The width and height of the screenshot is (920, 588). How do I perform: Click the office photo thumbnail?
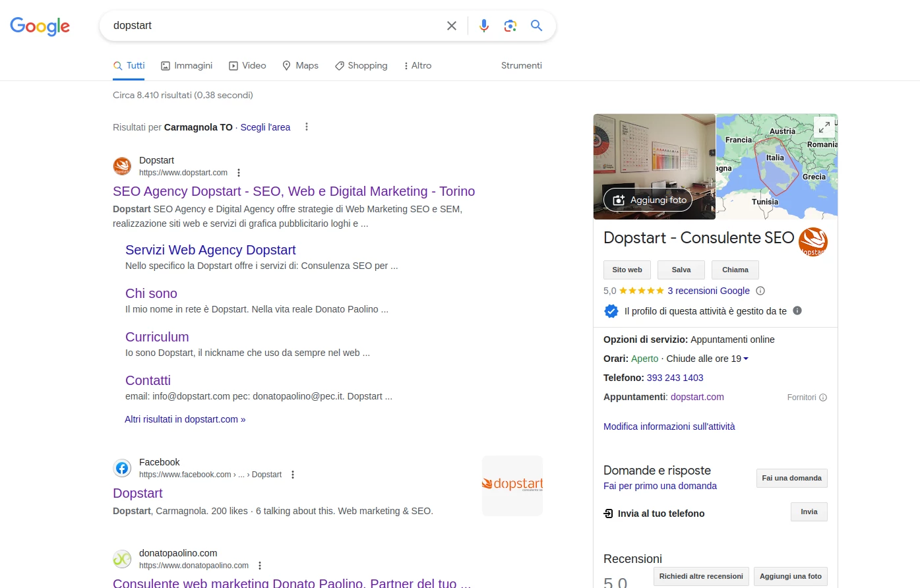pyautogui.click(x=654, y=167)
